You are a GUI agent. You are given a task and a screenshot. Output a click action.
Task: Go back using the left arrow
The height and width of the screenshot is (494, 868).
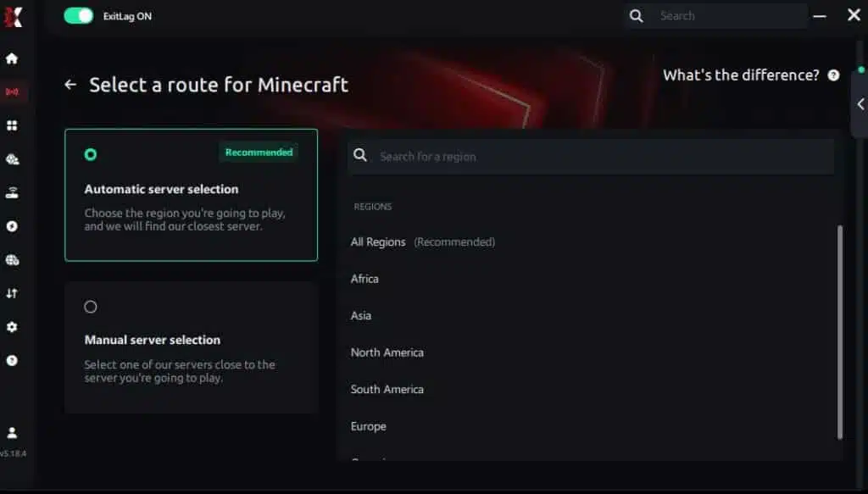point(70,85)
